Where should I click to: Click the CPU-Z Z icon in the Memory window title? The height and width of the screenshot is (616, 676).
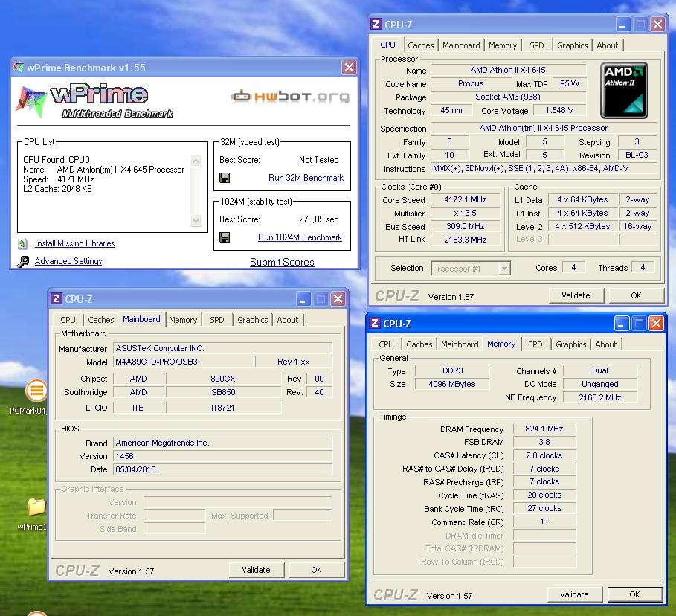click(x=375, y=323)
